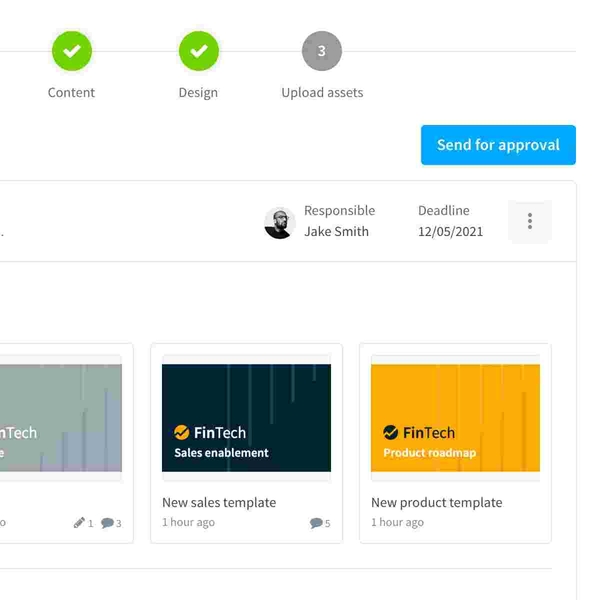
Task: Click the Responsible label
Action: pyautogui.click(x=339, y=210)
